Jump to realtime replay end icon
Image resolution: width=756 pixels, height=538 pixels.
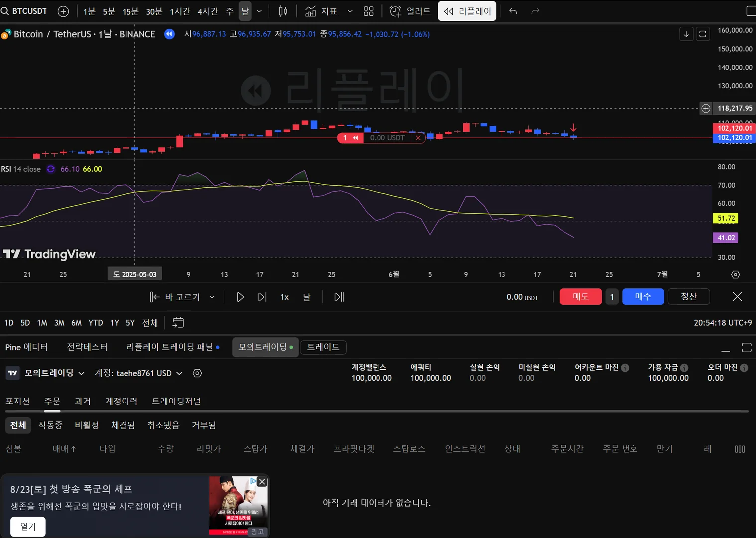(x=339, y=297)
